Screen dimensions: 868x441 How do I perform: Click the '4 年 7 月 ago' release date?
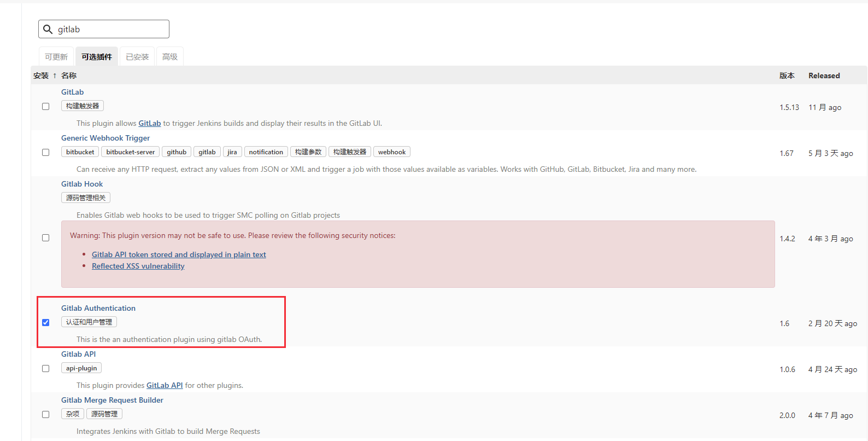pyautogui.click(x=831, y=415)
